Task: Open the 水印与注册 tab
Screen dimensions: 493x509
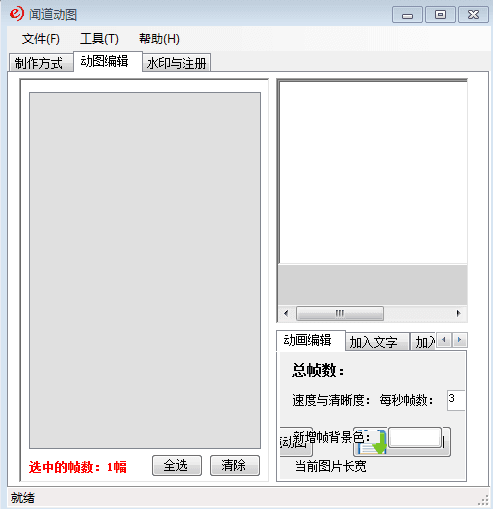Action: click(177, 63)
